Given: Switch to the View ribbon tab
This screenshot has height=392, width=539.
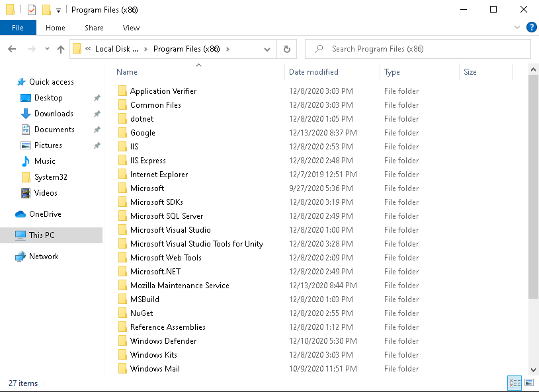Looking at the screenshot, I should [x=131, y=28].
